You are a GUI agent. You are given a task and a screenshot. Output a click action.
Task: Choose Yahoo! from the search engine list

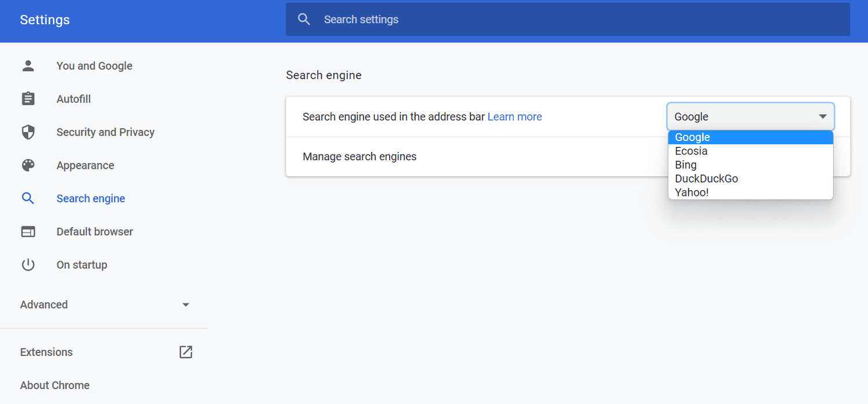point(751,192)
